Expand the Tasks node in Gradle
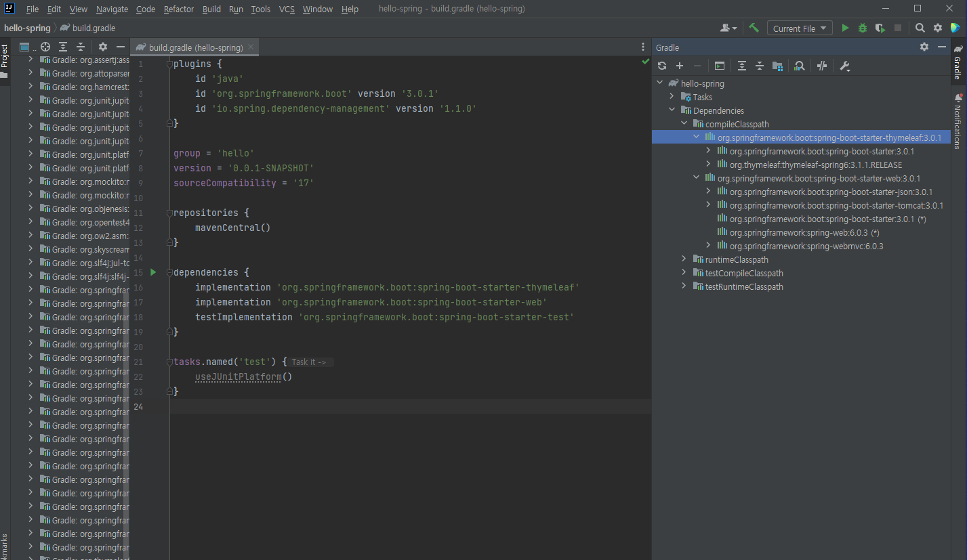This screenshot has height=560, width=967. click(673, 97)
